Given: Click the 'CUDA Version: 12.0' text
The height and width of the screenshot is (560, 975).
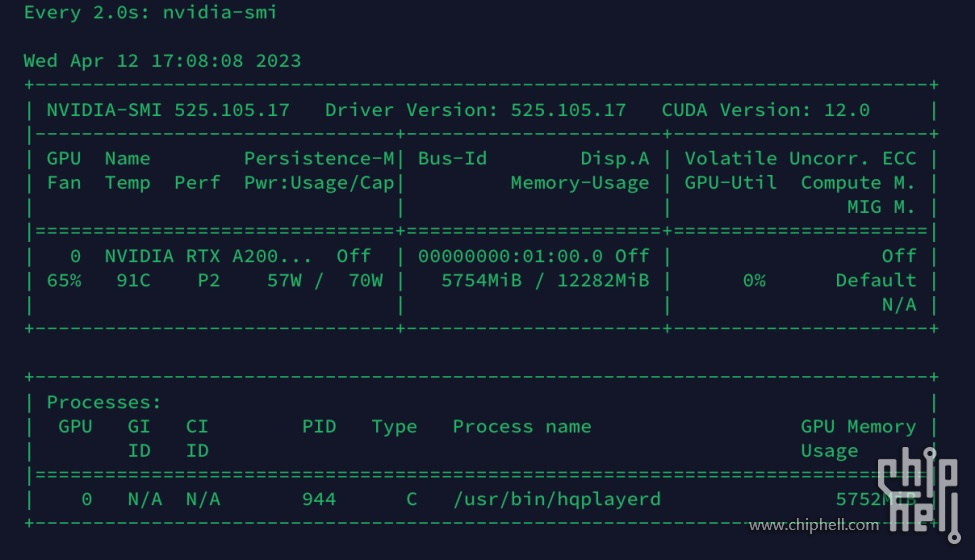Looking at the screenshot, I should tap(765, 110).
